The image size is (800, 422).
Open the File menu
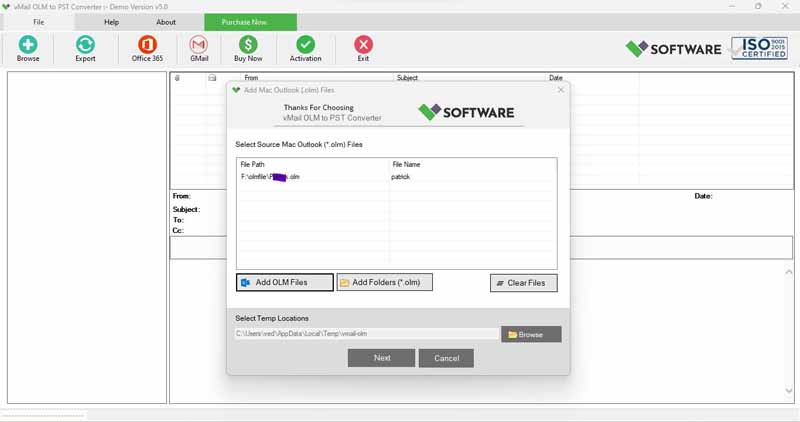[38, 22]
